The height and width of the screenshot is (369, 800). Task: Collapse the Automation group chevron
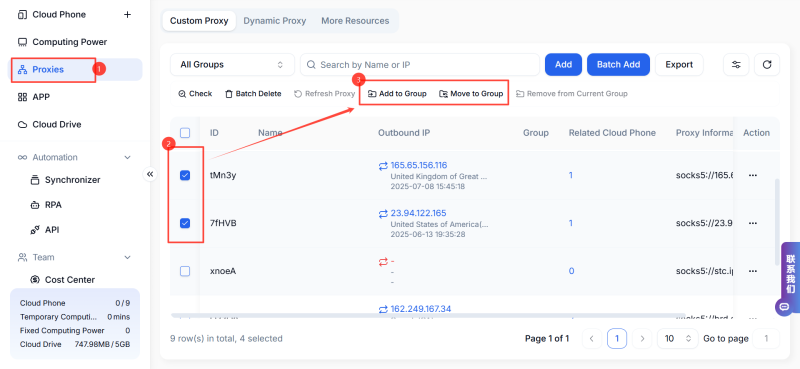[x=128, y=157]
